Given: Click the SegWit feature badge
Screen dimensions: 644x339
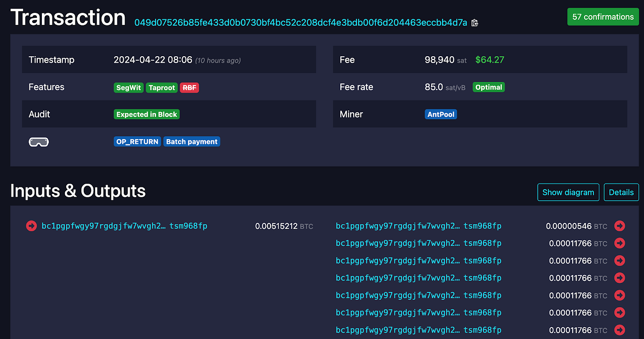Looking at the screenshot, I should (128, 88).
